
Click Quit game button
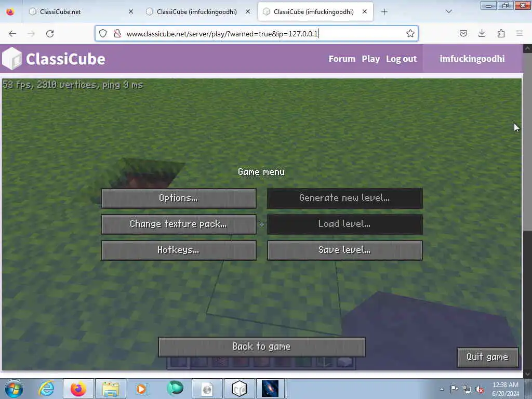coord(487,357)
